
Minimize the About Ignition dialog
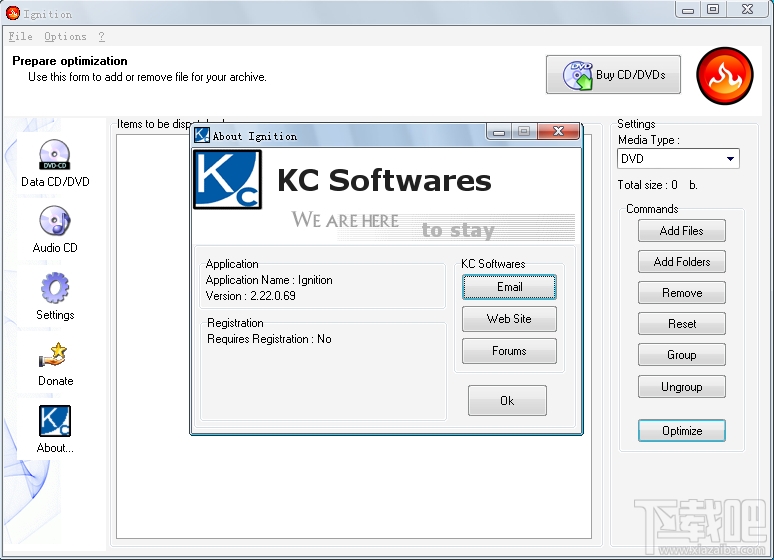(499, 131)
